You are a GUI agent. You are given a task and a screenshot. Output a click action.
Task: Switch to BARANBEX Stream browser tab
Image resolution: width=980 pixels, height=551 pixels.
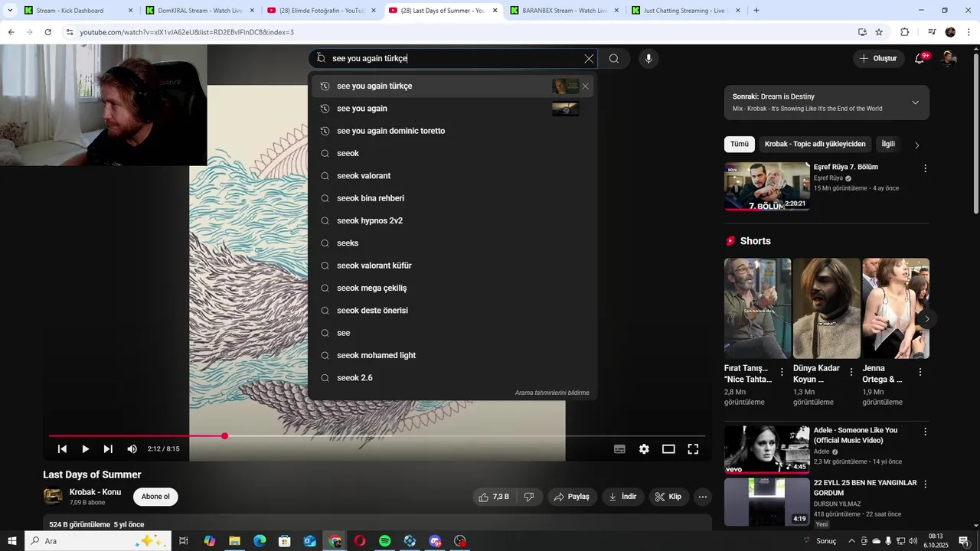click(564, 11)
